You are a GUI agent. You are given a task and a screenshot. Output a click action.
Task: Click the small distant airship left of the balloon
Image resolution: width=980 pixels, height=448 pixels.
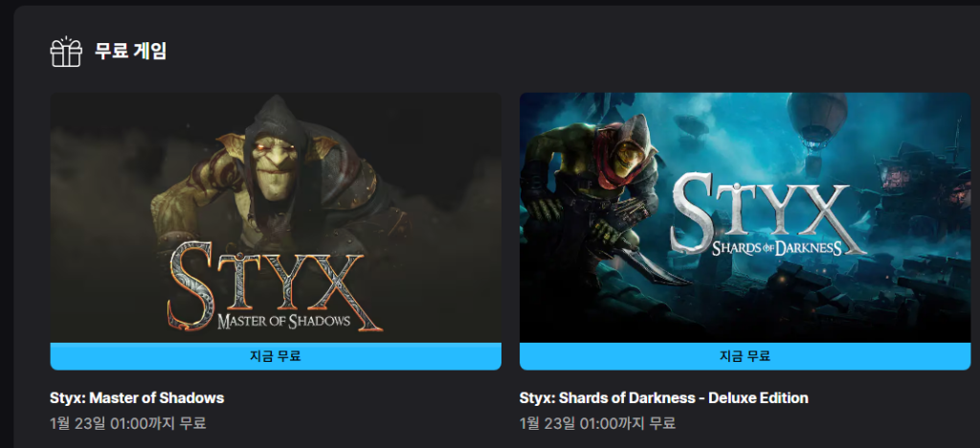(x=693, y=127)
